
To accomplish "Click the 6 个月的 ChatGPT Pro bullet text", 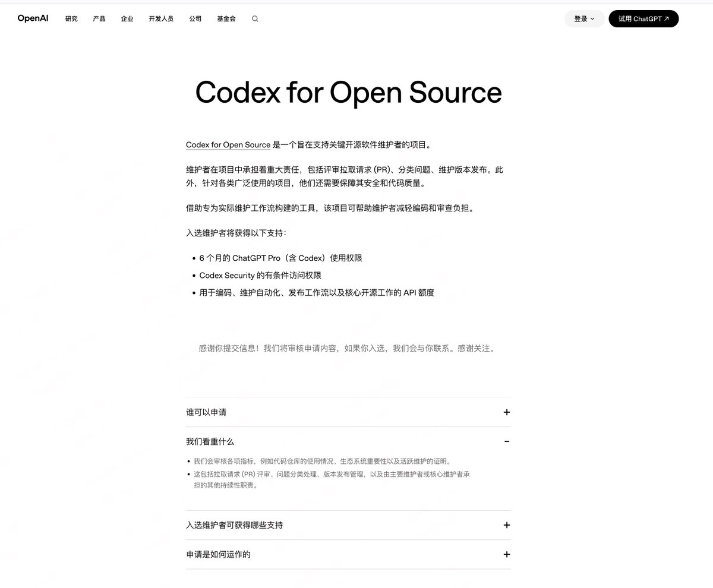I will 280,258.
